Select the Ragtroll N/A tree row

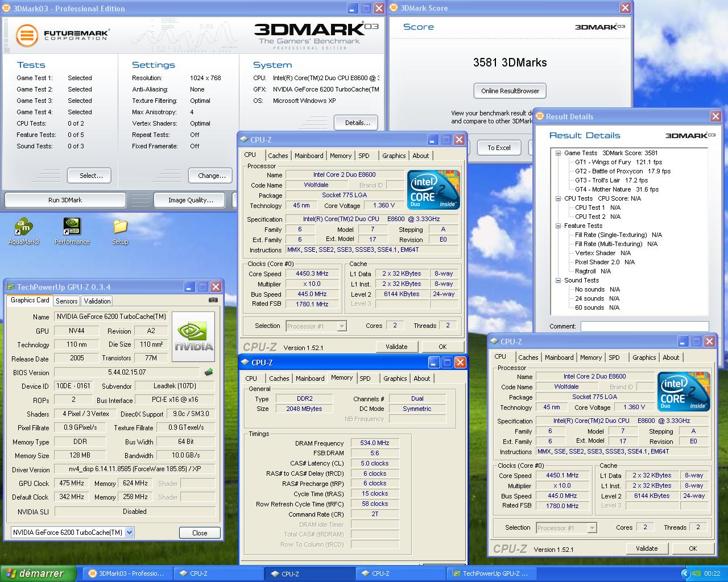point(593,271)
